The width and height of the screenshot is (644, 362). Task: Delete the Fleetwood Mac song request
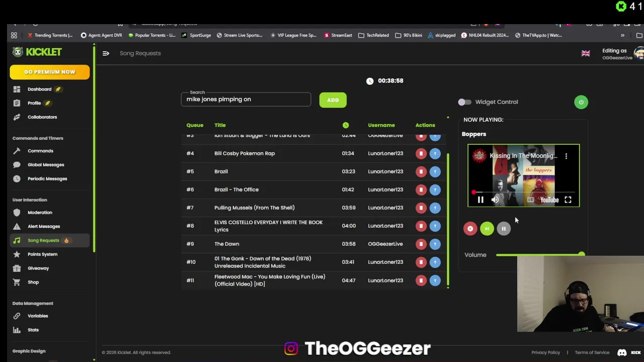pos(421,281)
